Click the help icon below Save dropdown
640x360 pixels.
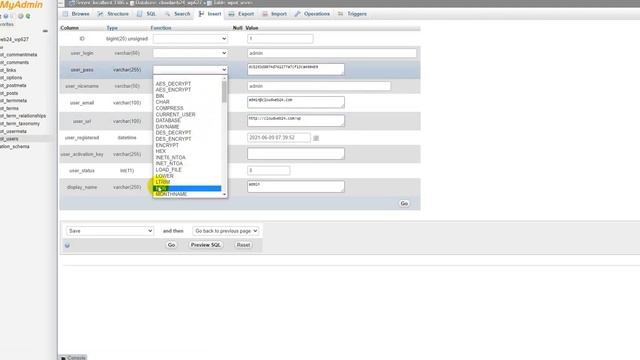(67, 245)
